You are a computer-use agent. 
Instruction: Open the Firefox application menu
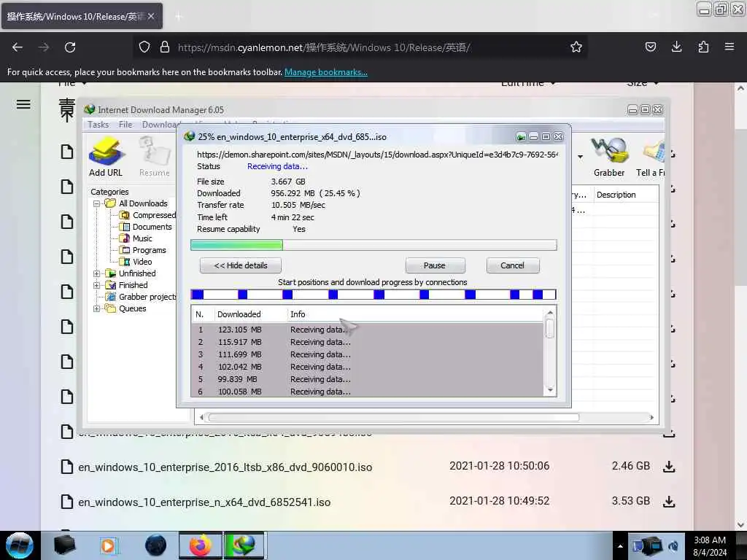(729, 47)
